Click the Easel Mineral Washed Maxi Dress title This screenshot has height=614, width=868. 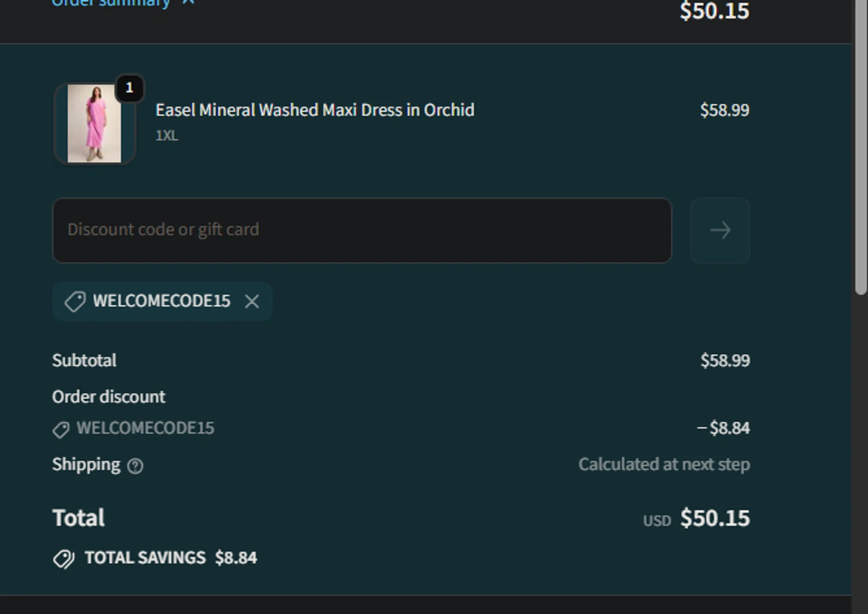click(315, 110)
